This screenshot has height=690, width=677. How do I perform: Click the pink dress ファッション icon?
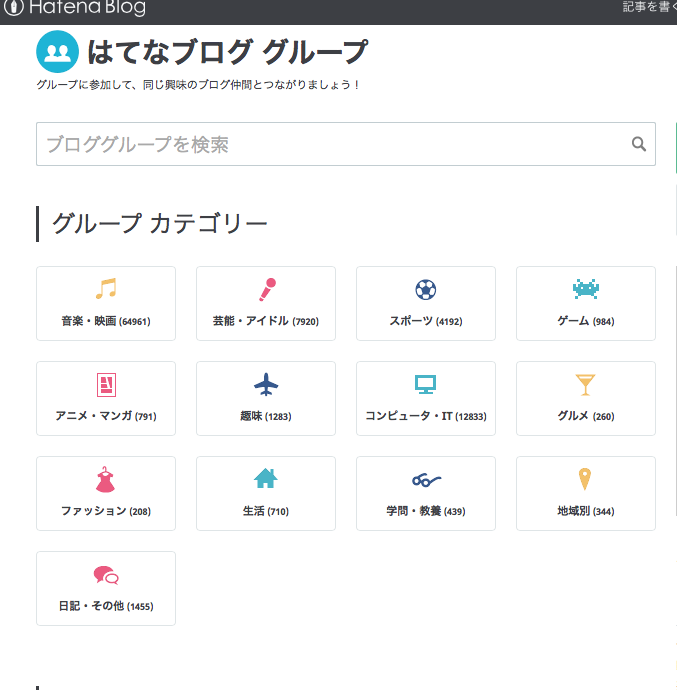[106, 479]
